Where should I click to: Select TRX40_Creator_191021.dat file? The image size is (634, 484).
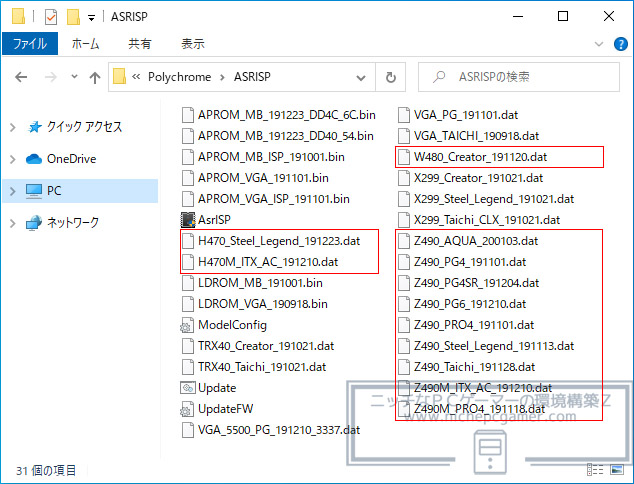point(258,346)
